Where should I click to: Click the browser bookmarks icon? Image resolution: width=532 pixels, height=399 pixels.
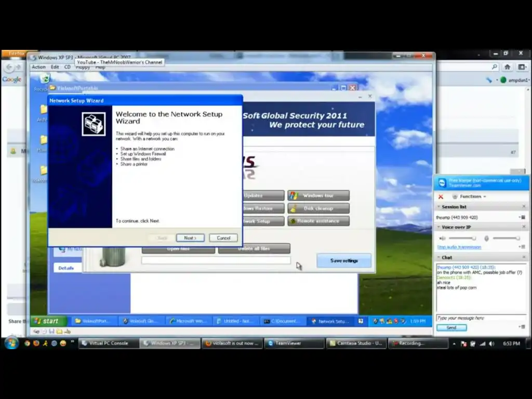click(x=522, y=67)
